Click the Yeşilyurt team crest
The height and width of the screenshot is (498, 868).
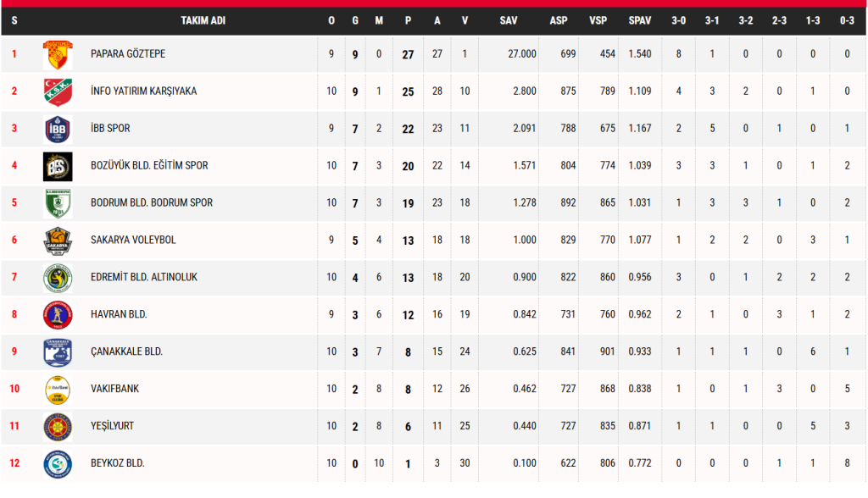58,426
